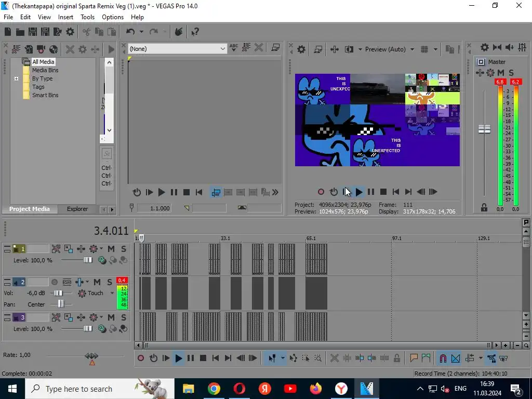Stop playback in the Video Preview transport

[383, 192]
